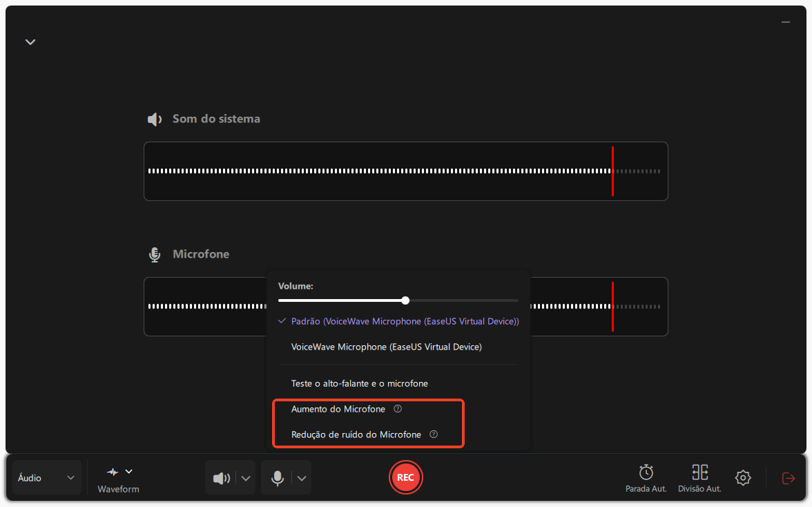The height and width of the screenshot is (507, 812).
Task: Click the Microfone section microphone icon
Action: coord(155,254)
